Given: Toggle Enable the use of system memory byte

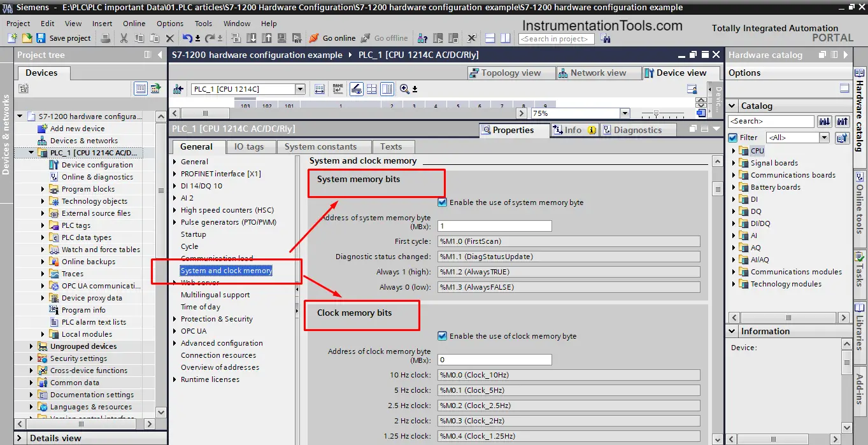Looking at the screenshot, I should click(443, 202).
